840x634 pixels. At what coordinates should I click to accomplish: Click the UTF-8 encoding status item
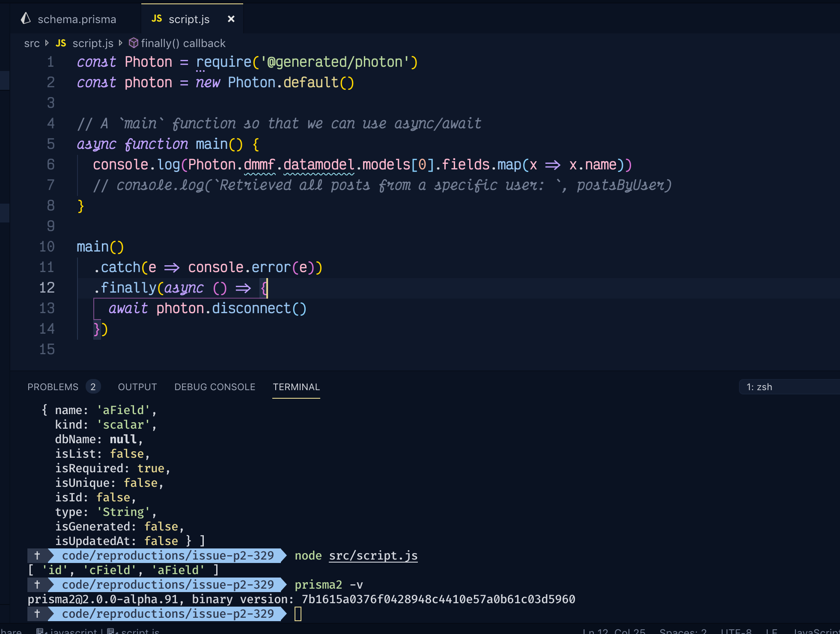tap(736, 631)
